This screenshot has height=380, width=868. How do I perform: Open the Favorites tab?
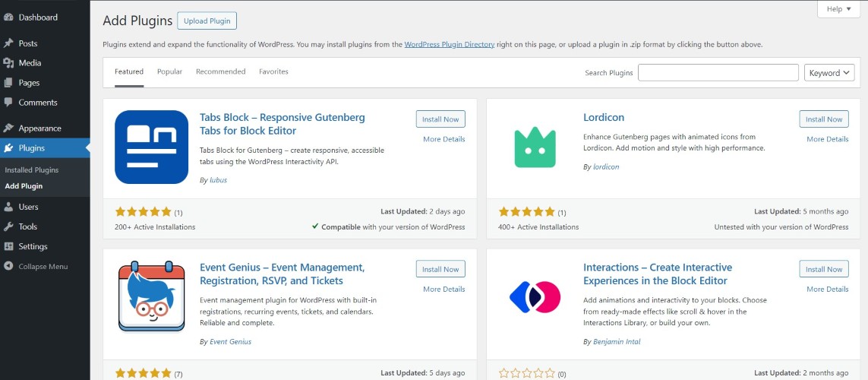[x=273, y=71]
